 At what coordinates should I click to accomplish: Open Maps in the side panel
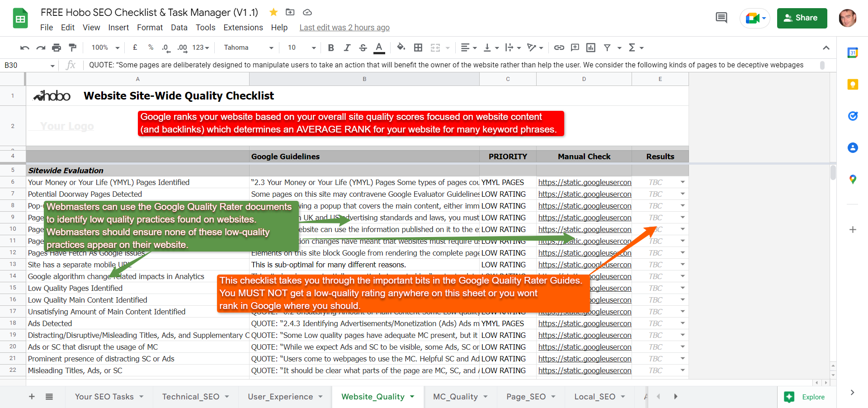tap(853, 179)
